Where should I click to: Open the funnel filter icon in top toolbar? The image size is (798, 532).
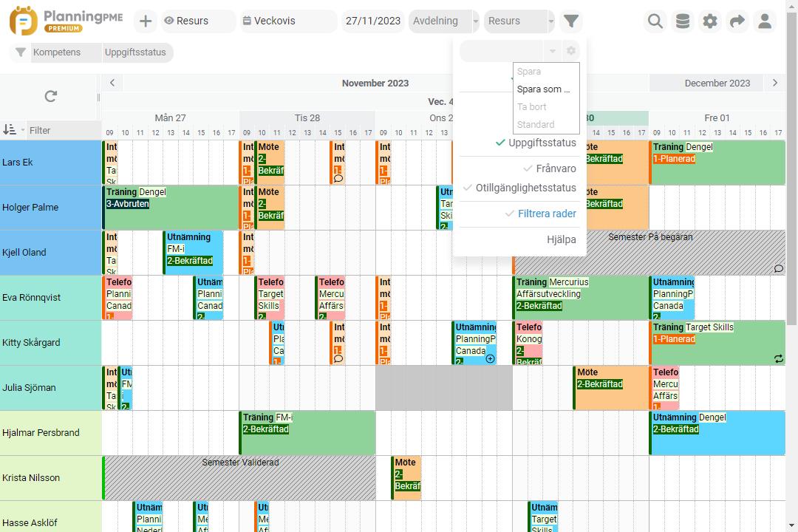tap(571, 21)
